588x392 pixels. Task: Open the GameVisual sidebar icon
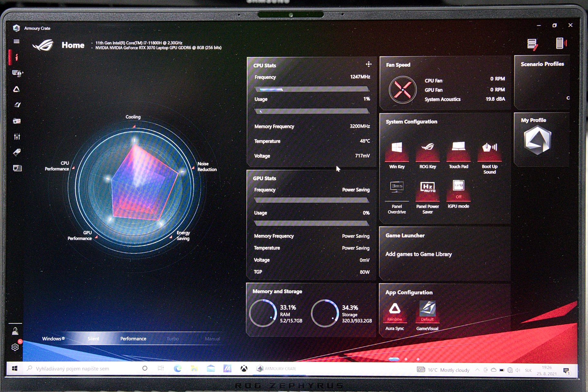pos(17,105)
